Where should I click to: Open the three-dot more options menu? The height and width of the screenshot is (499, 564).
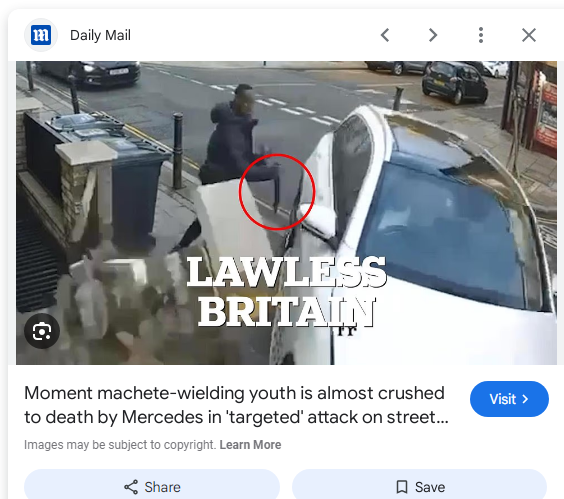[481, 35]
